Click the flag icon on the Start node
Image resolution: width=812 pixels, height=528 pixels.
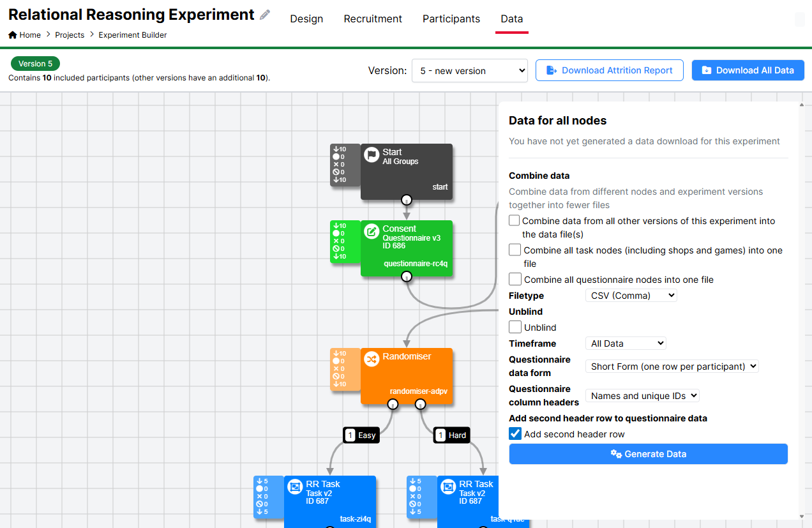pos(372,155)
